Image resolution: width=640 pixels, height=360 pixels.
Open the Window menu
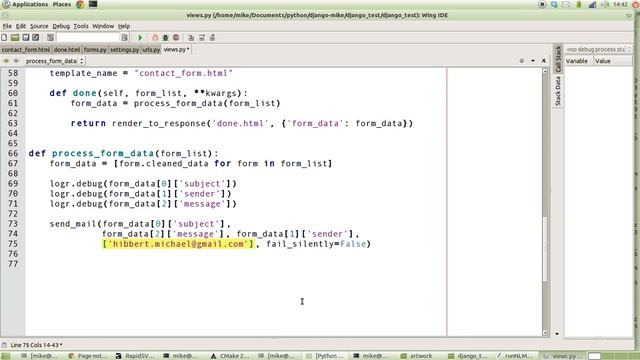(x=103, y=26)
